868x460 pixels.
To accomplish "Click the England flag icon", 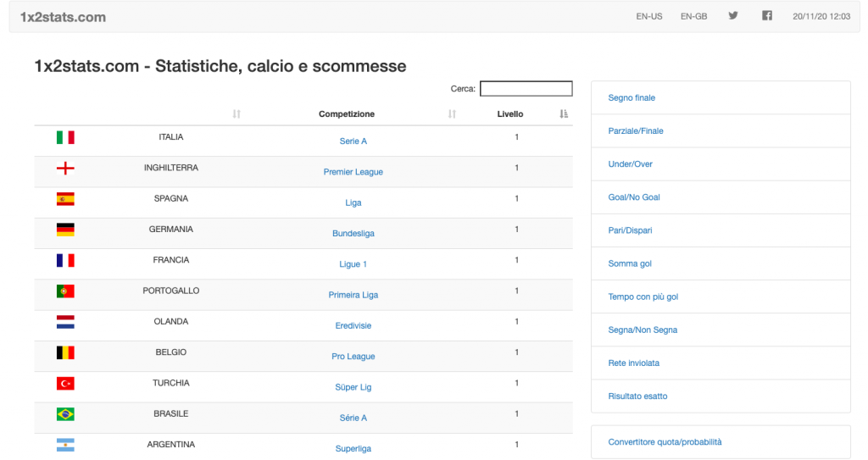I will [x=65, y=169].
